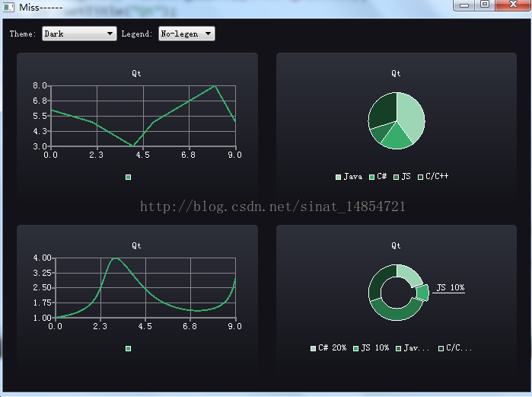Screen dimensions: 532x397
Task: Click the exploded JS slice of the donut
Action: coord(422,293)
